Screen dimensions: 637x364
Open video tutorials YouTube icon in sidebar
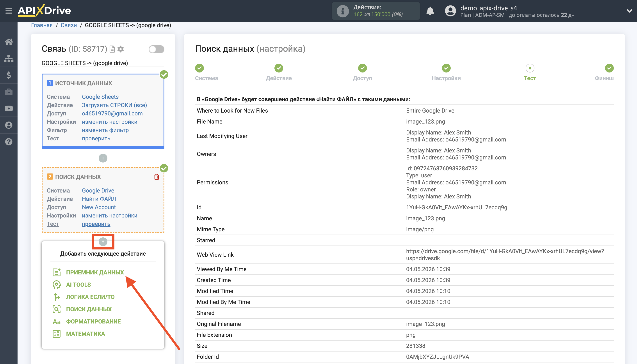pos(9,108)
